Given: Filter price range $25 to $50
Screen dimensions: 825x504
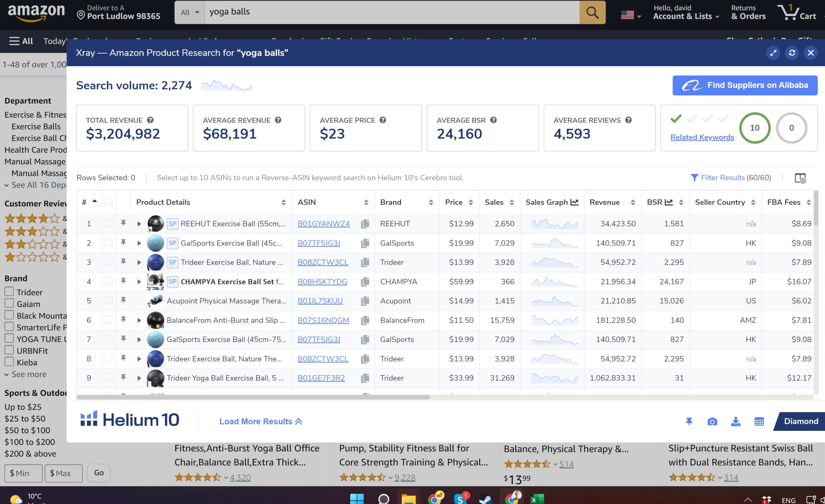Looking at the screenshot, I should coord(25,419).
